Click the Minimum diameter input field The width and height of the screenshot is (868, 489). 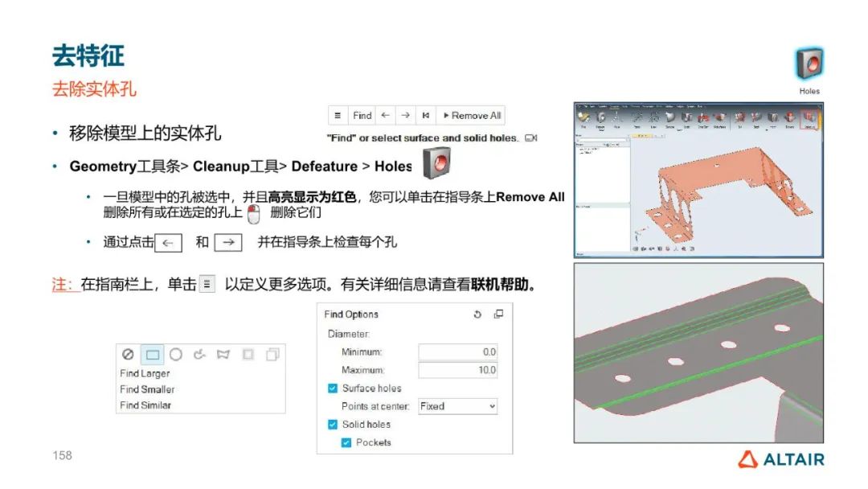[457, 352]
